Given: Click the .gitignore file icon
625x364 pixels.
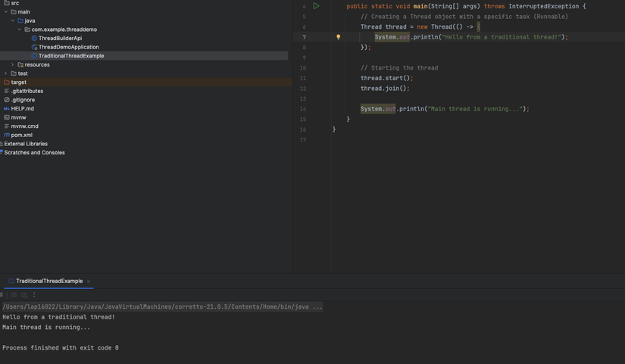Looking at the screenshot, I should tap(7, 100).
